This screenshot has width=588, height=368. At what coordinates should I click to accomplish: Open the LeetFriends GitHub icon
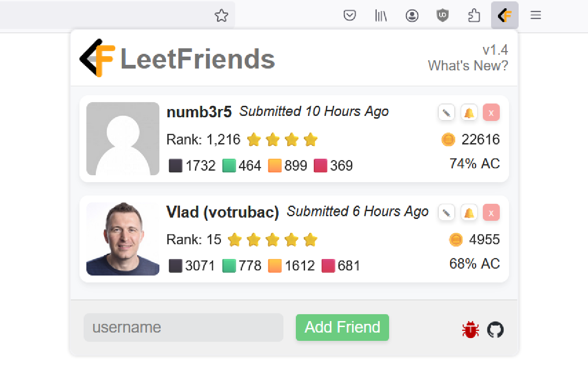495,330
